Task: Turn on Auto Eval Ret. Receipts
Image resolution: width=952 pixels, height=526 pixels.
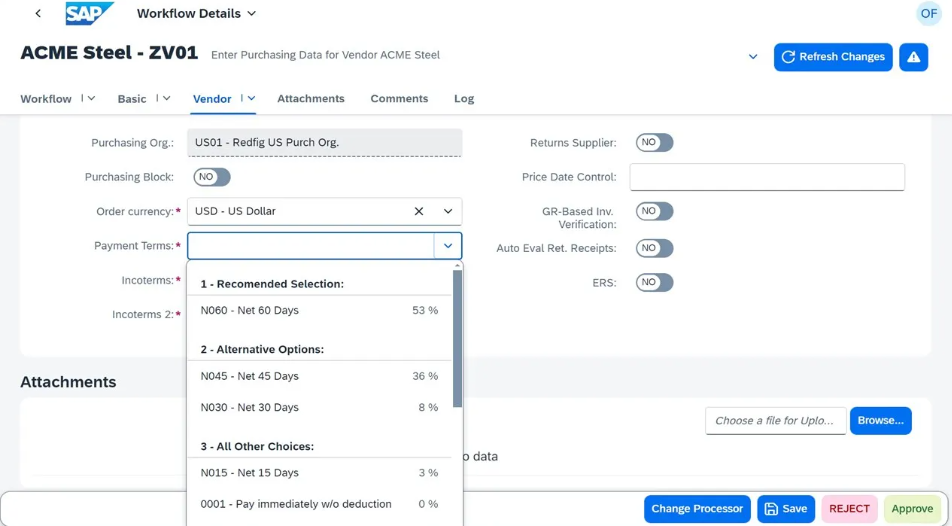Action: tap(654, 248)
